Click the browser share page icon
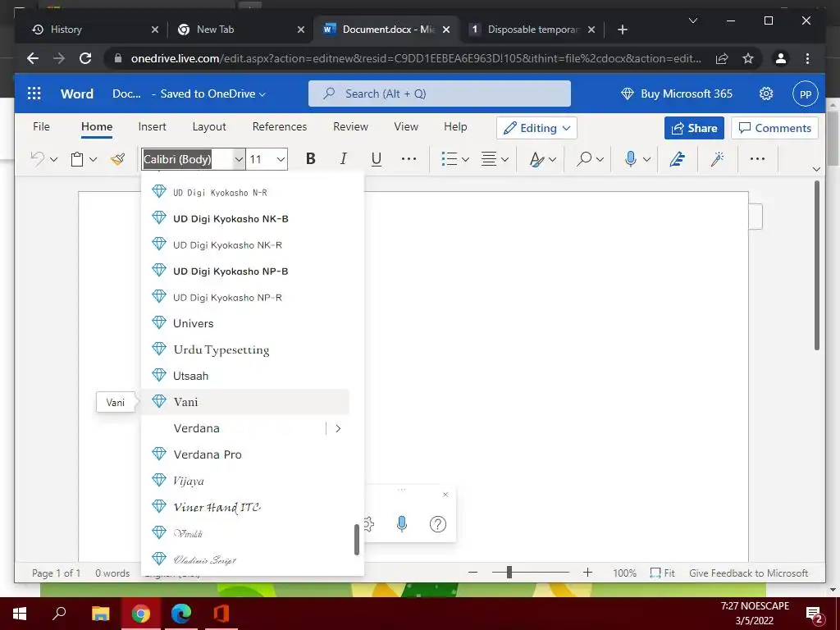The image size is (840, 630). (722, 58)
